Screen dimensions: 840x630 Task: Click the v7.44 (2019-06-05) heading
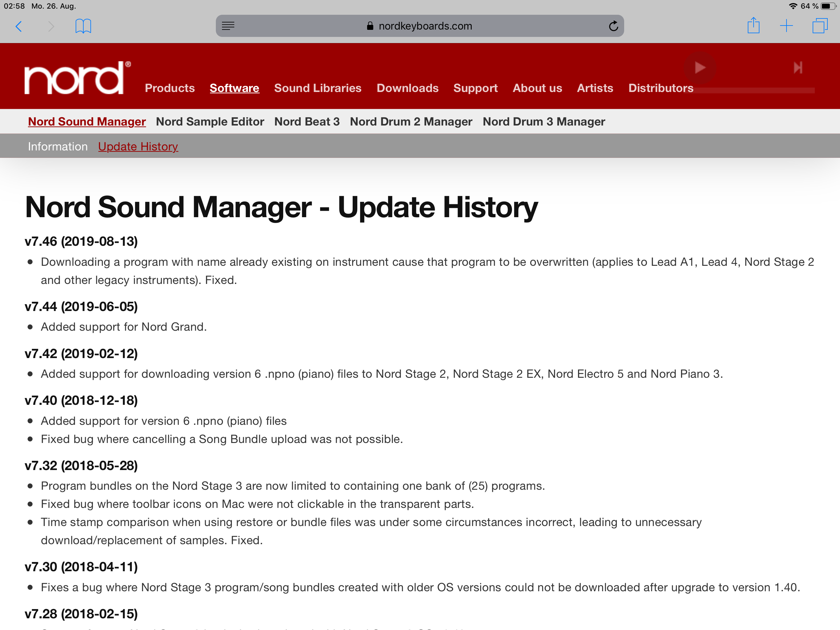click(81, 307)
